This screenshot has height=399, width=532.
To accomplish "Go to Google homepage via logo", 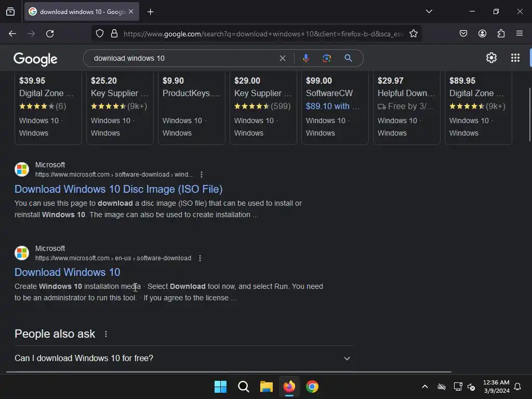I will pyautogui.click(x=35, y=59).
